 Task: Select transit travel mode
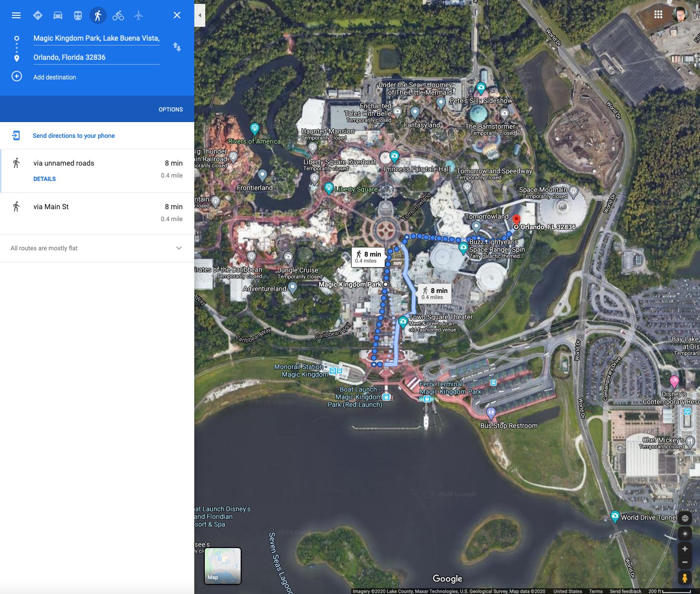click(78, 15)
